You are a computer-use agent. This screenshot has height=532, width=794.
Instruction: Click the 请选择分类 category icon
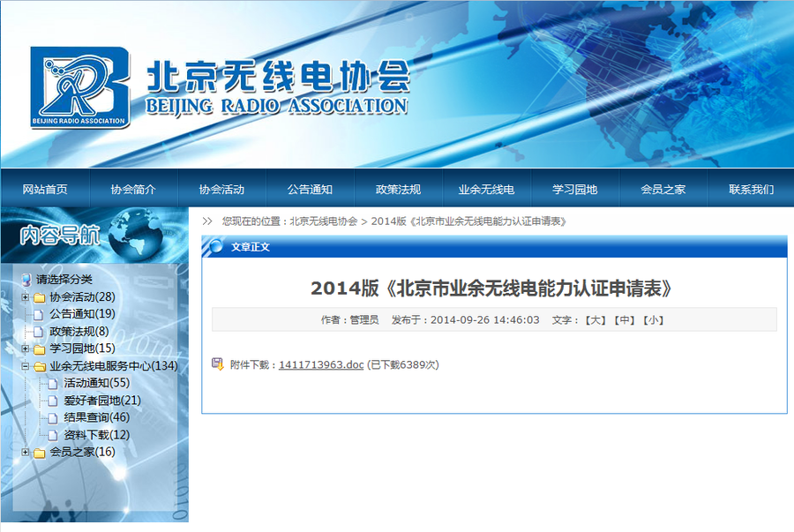tap(26, 280)
